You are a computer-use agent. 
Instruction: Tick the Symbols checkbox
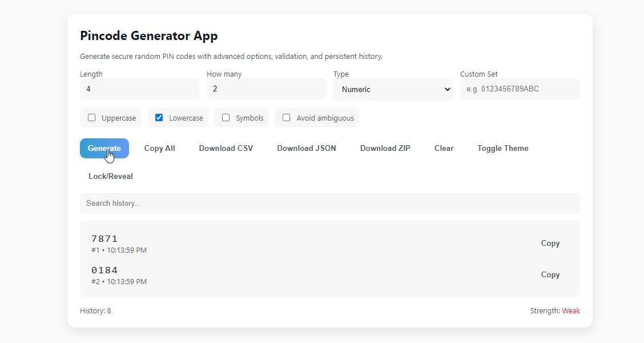(226, 118)
